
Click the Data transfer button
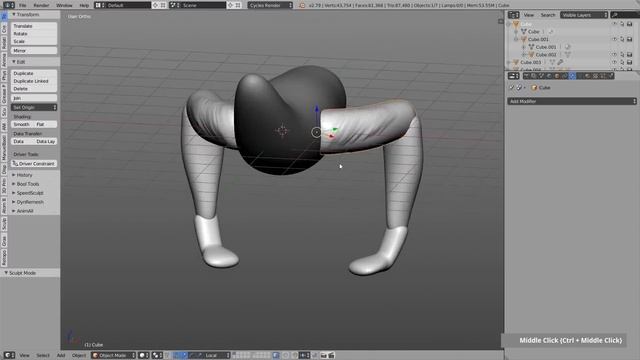[22, 141]
